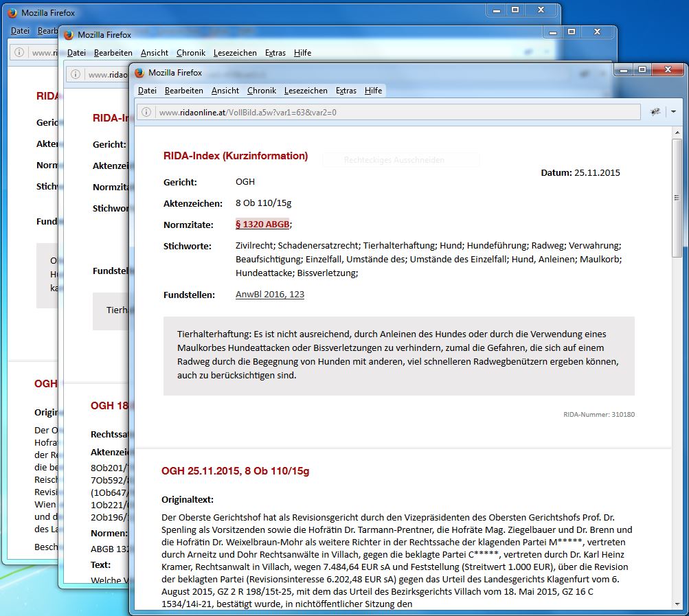Minimize the back Firefox window
Image resolution: width=689 pixels, height=616 pixels.
497,10
